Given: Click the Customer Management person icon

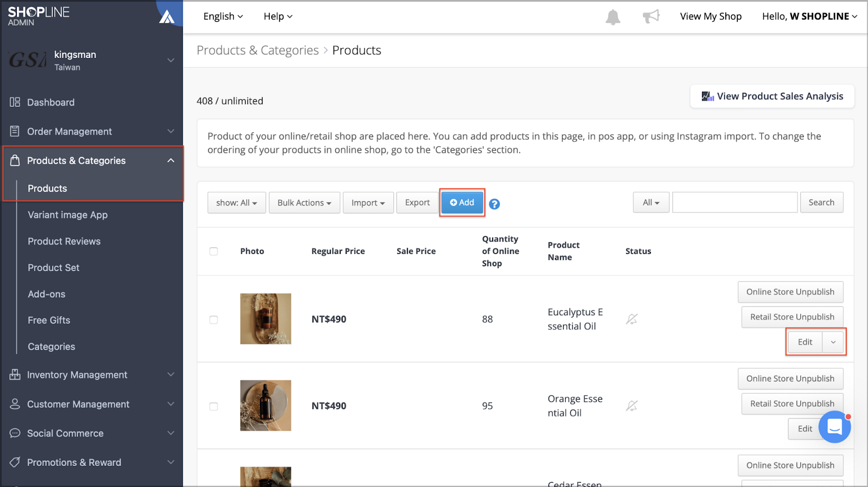Looking at the screenshot, I should [15, 404].
